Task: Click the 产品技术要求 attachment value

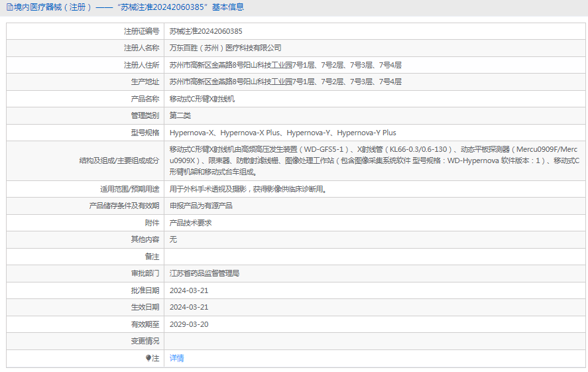Action: tap(190, 223)
